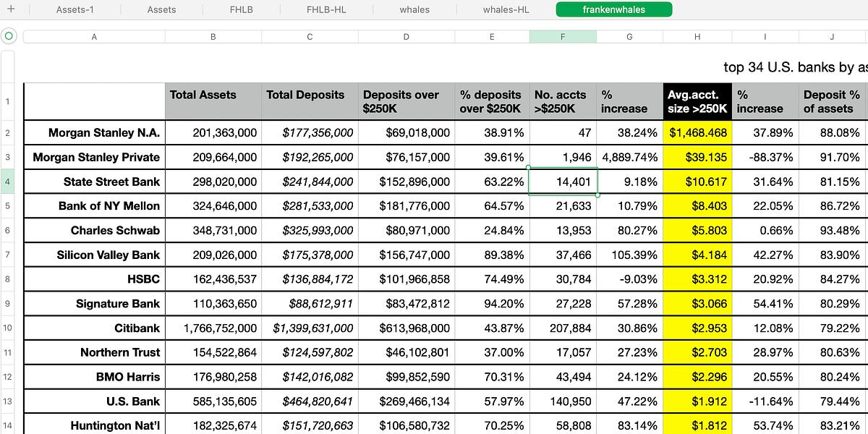Click the 94.20% deposits over $250K cell
This screenshot has width=868, height=434.
(492, 304)
